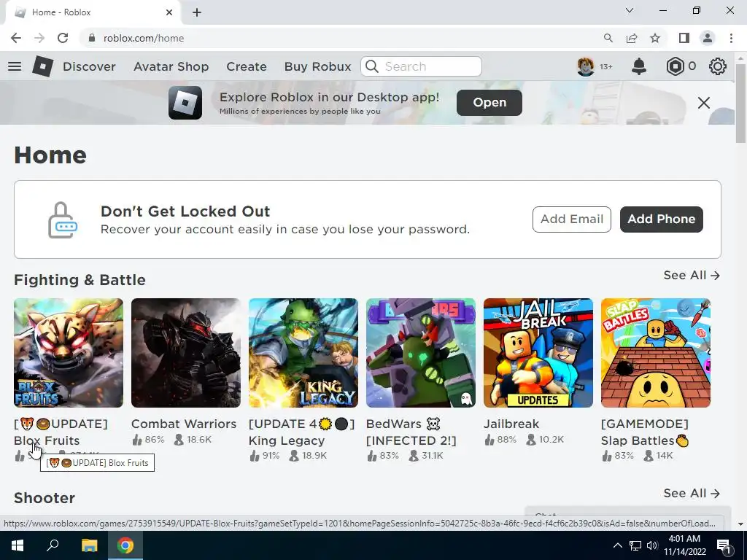Viewport: 747px width, 560px height.
Task: Share this page using the share icon
Action: pyautogui.click(x=632, y=38)
